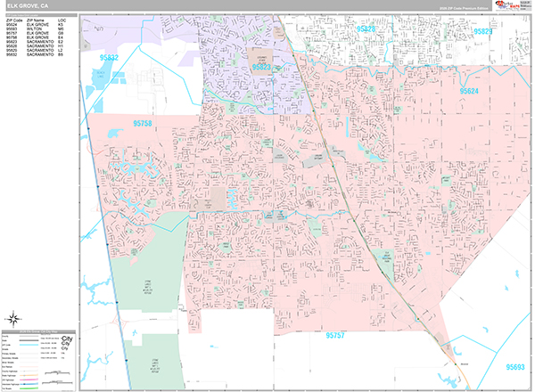Click the compass rose icon
The width and height of the screenshot is (535, 392).
13,319
